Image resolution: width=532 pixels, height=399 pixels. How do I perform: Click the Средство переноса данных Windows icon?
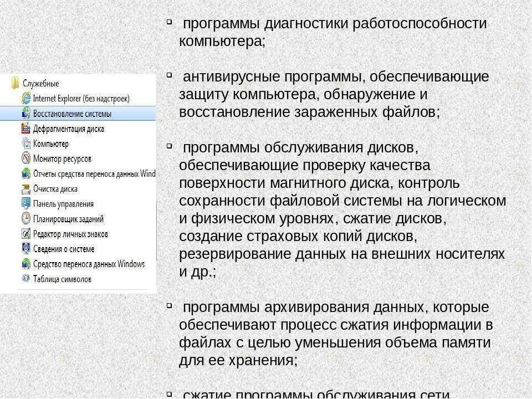point(26,264)
